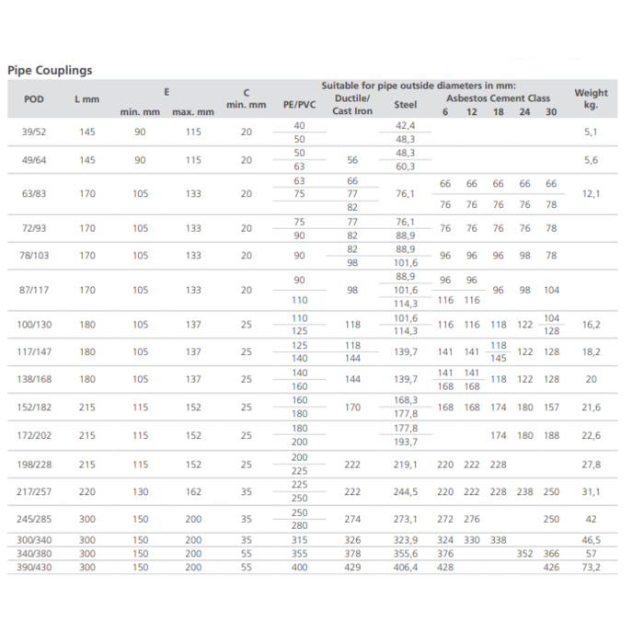Screen dimensions: 644x644
Task: Click the Steel column header
Action: coord(405,105)
